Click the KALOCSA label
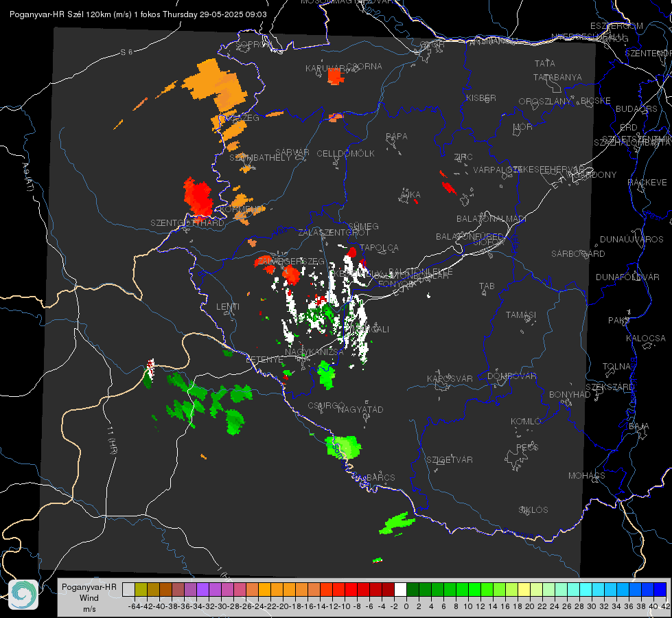The height and width of the screenshot is (618, 672). point(646,339)
